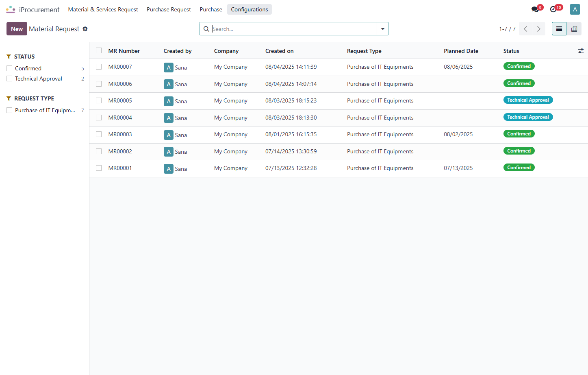Enable the Technical Approval filter checkbox

click(x=9, y=78)
